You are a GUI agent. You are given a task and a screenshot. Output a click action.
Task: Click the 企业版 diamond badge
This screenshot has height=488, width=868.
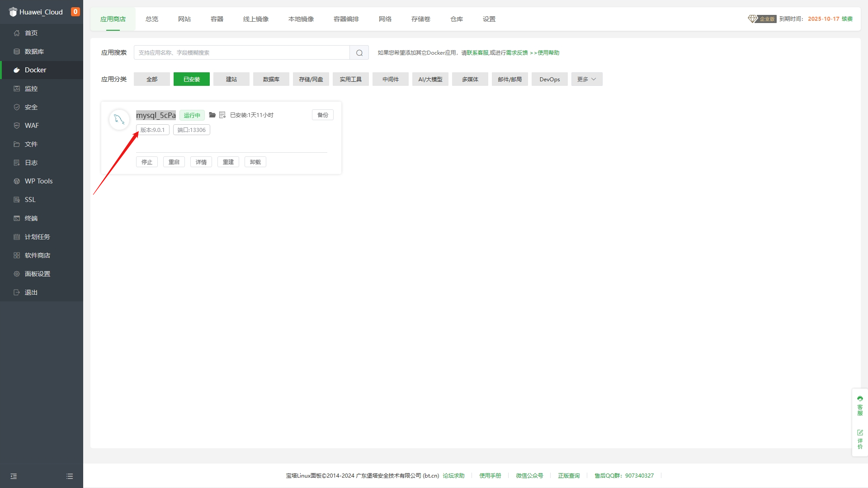[x=762, y=19]
